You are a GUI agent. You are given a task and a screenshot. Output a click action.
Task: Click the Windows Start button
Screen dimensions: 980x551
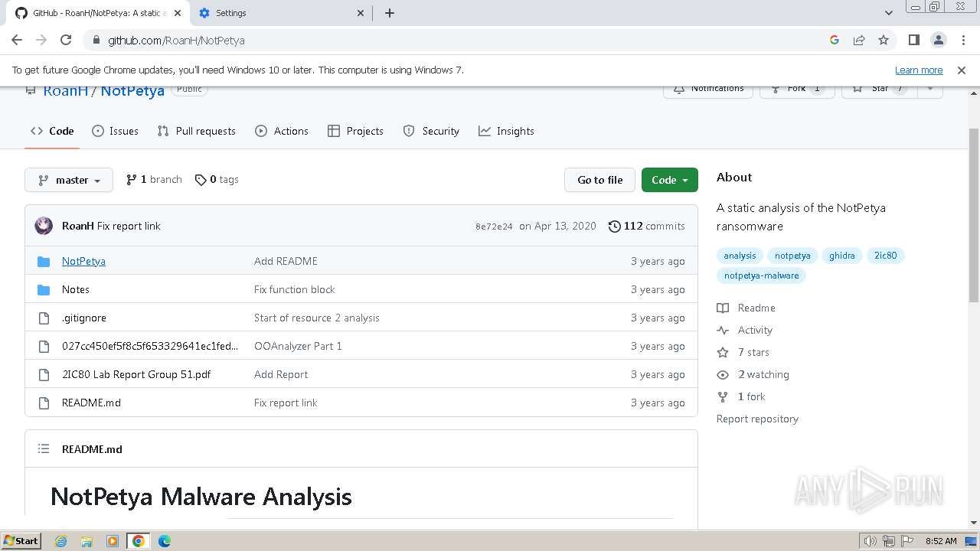point(21,540)
